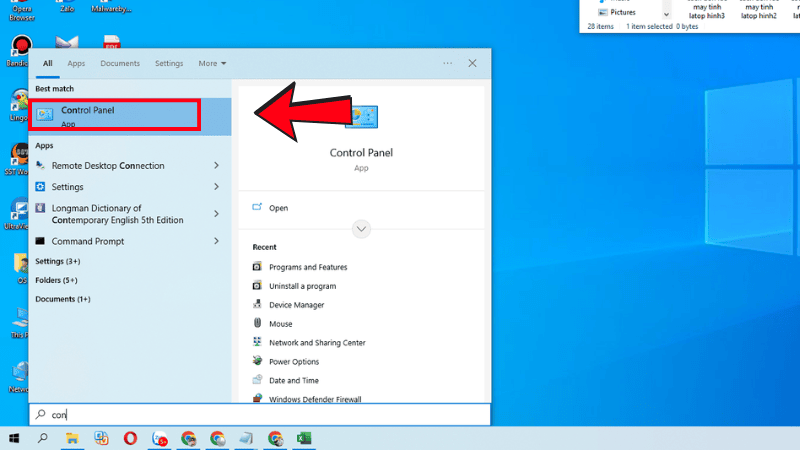Expand more actions chevron under Open
This screenshot has height=450, width=800.
point(361,229)
